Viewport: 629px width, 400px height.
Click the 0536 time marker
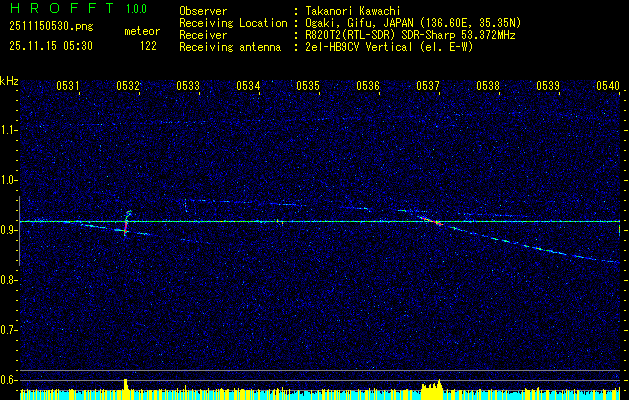click(368, 86)
